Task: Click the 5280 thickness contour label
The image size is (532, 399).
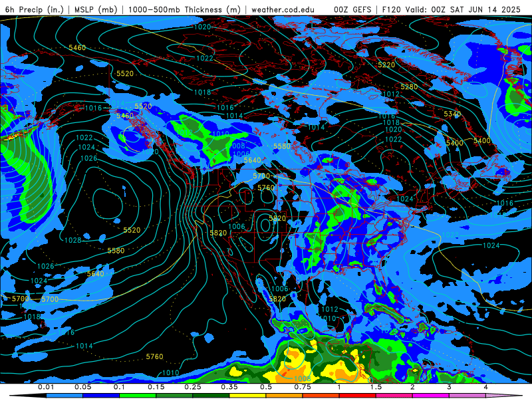Action: coord(409,86)
